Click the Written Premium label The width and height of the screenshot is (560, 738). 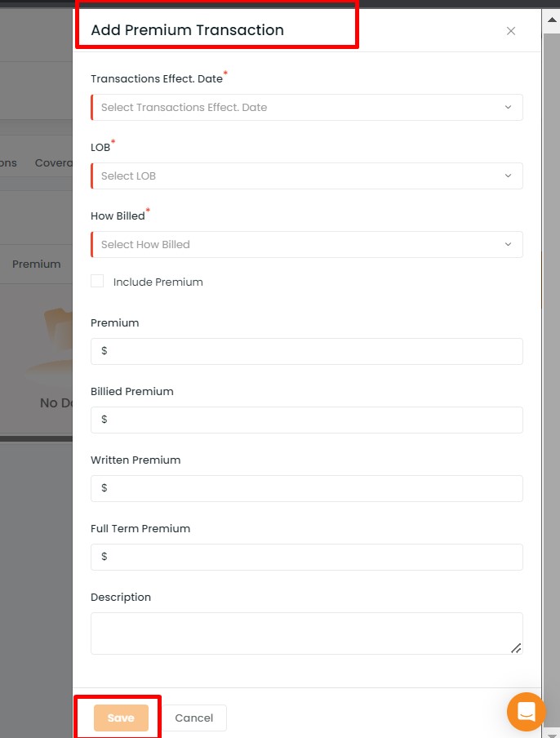pyautogui.click(x=136, y=460)
